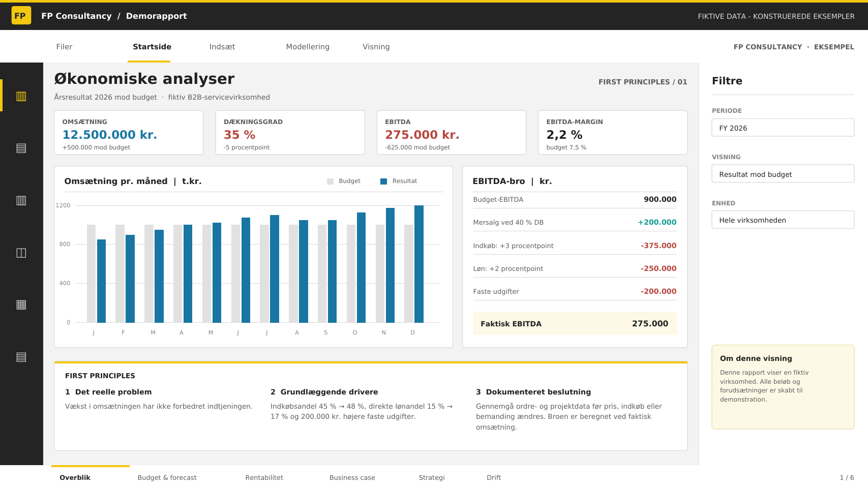The image size is (868, 488).
Task: Select the EBITDA 275.000 kr. KPI card
Action: [451, 132]
